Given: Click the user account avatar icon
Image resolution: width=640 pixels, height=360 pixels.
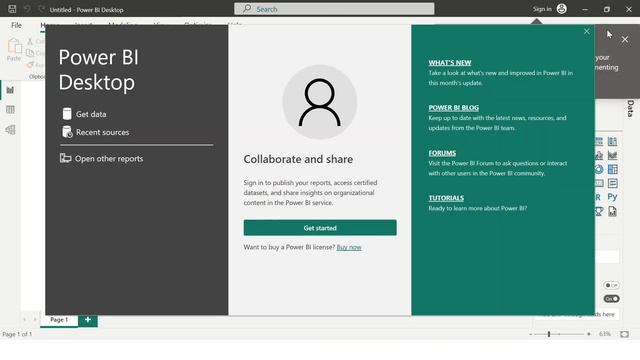Looking at the screenshot, I should 561,9.
